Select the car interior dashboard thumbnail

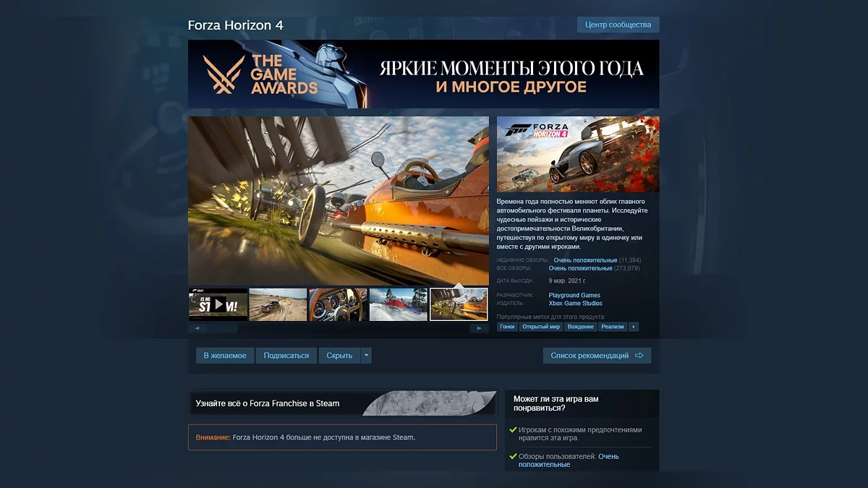coord(338,304)
